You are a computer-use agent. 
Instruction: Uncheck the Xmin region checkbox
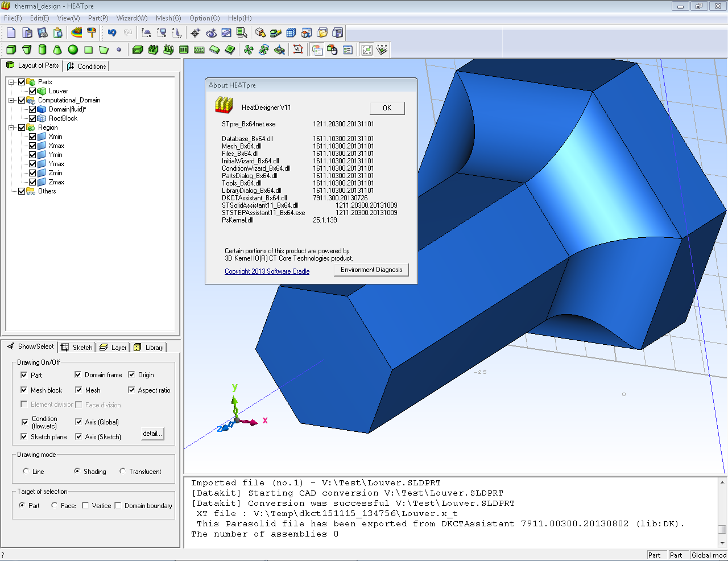click(x=32, y=137)
